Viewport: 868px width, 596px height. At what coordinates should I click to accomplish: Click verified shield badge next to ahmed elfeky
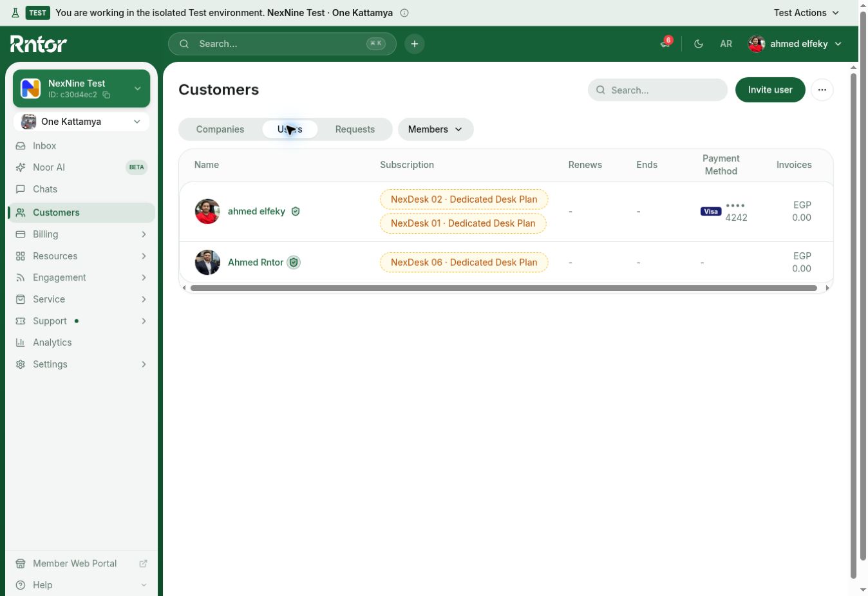click(x=296, y=211)
